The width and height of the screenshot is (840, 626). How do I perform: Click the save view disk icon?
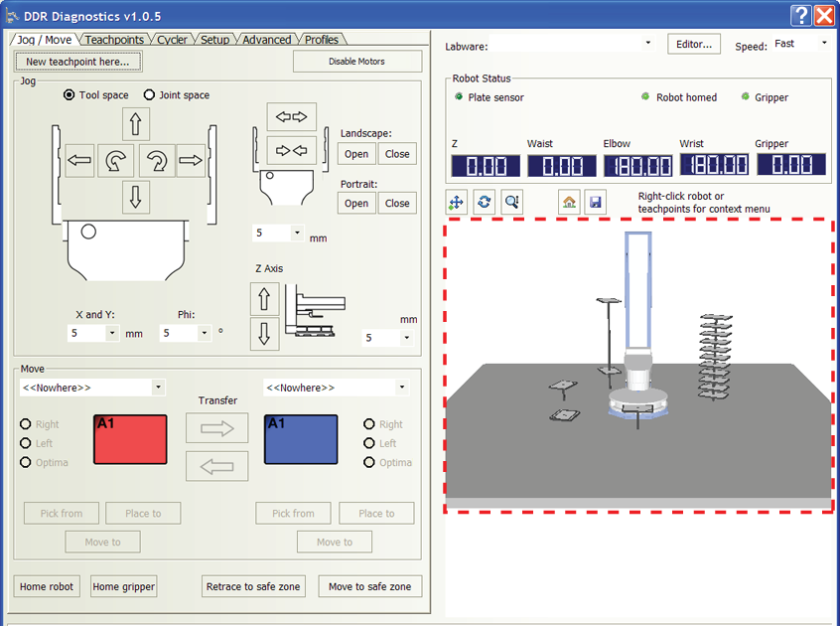pos(594,202)
